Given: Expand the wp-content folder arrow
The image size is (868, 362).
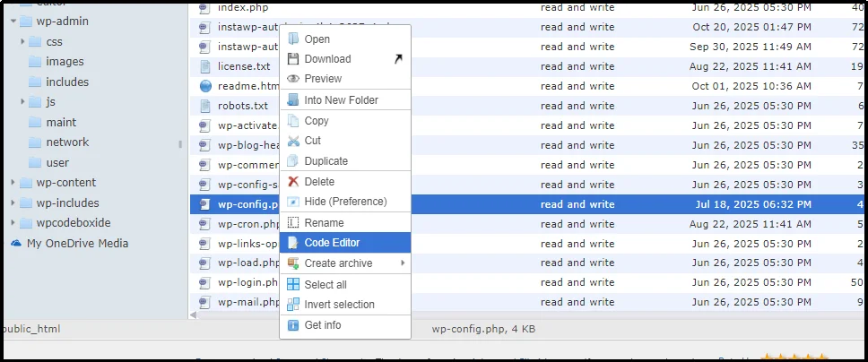Looking at the screenshot, I should (13, 183).
